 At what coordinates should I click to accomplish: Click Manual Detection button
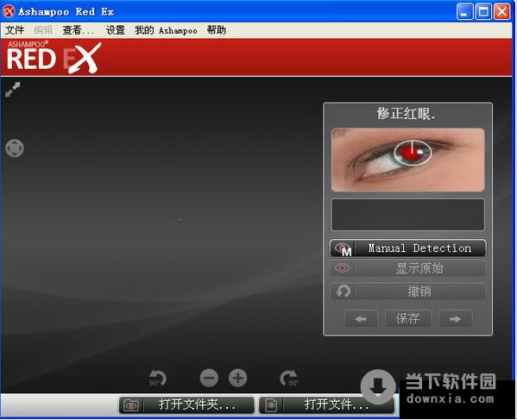coord(408,248)
